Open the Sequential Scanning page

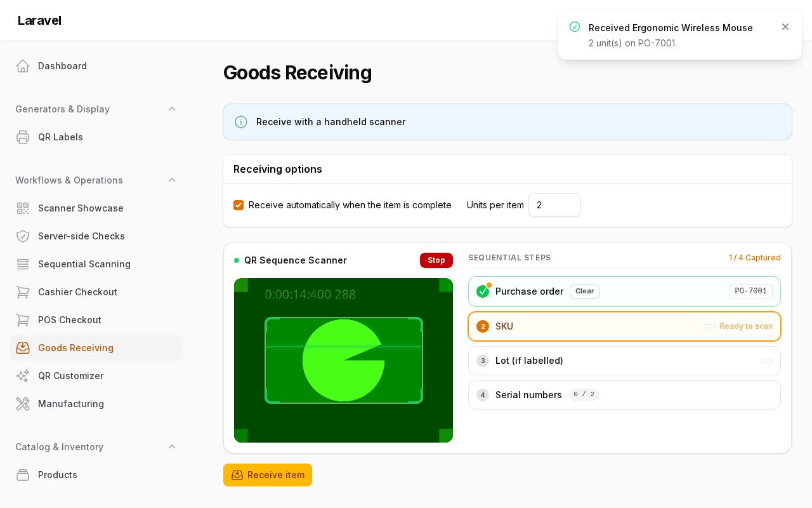96,264
